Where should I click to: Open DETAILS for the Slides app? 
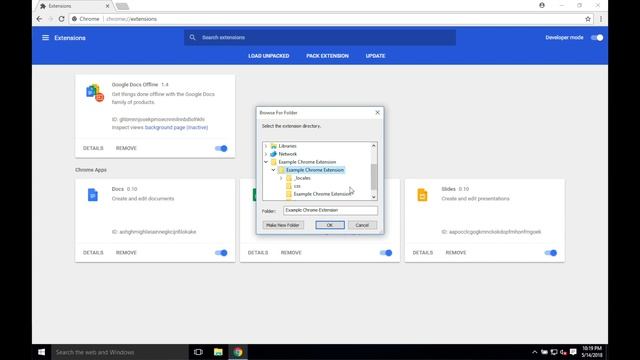[x=422, y=253]
